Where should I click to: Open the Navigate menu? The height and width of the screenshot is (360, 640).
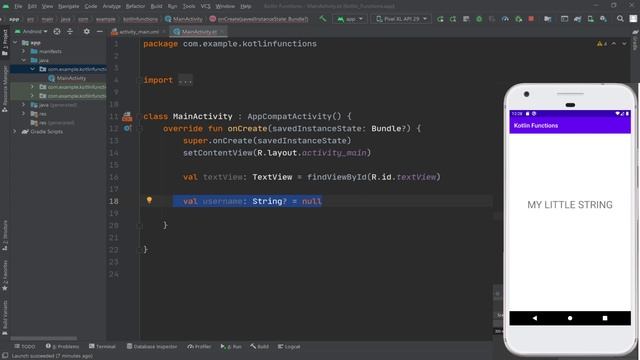[69, 6]
